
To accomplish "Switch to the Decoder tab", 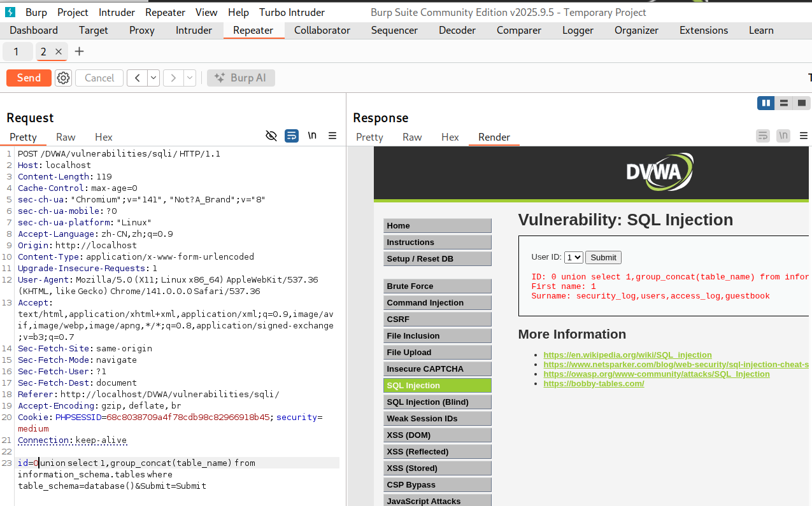I will pyautogui.click(x=457, y=30).
